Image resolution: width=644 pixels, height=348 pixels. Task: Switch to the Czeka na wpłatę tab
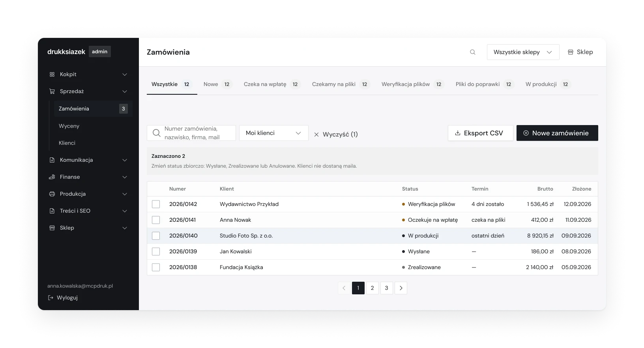click(271, 84)
